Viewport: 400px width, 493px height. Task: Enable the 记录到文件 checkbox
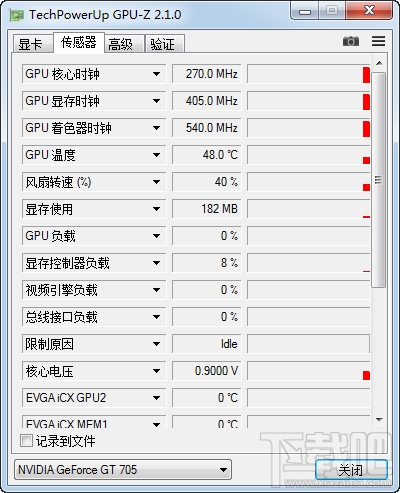(x=26, y=440)
